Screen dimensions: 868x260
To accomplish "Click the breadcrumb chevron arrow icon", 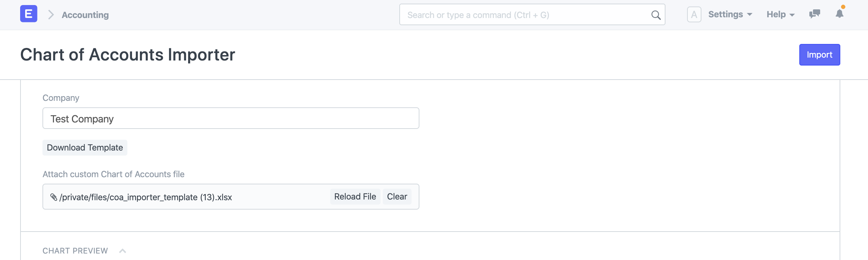I will coord(51,15).
